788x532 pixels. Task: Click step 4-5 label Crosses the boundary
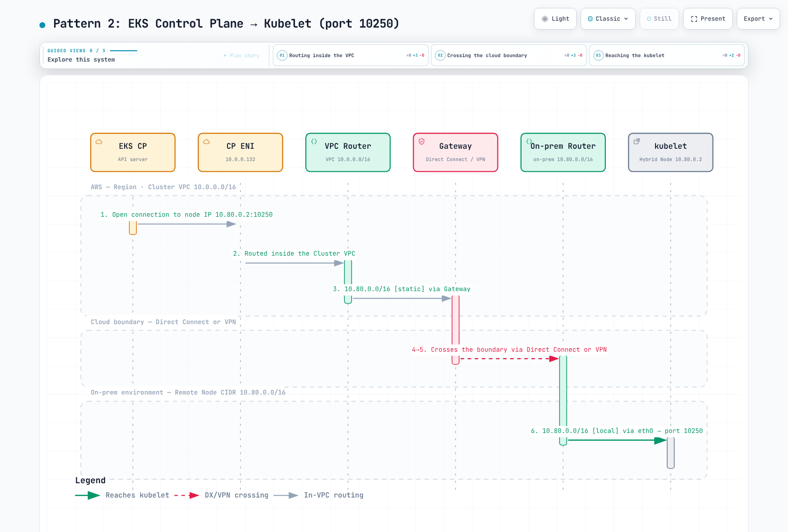pos(509,350)
